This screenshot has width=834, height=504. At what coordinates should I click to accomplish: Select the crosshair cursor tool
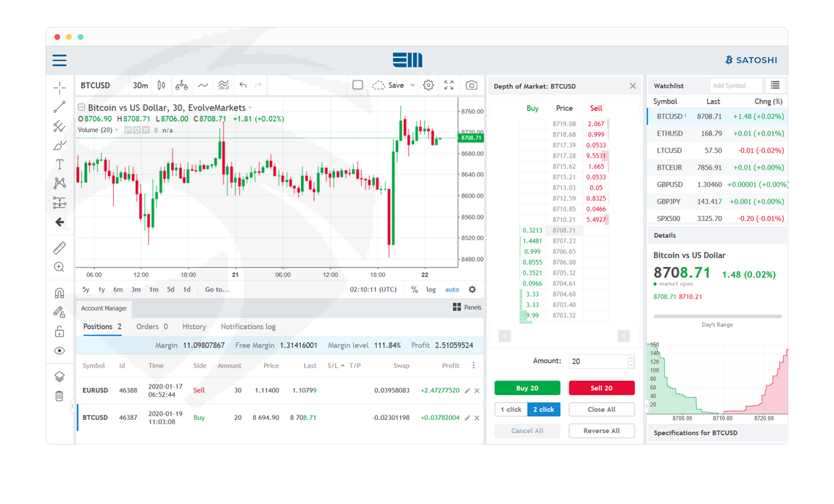click(59, 86)
